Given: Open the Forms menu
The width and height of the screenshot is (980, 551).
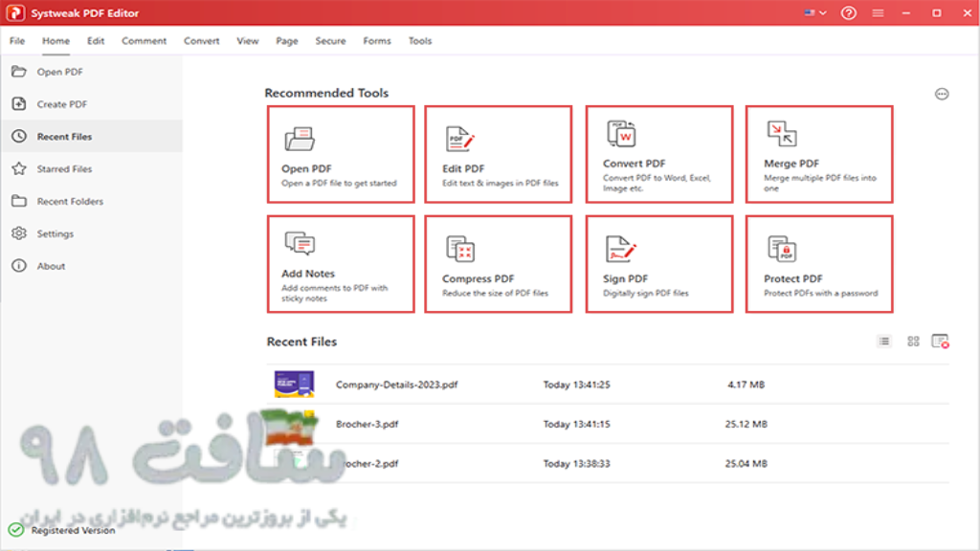Looking at the screenshot, I should [x=377, y=40].
